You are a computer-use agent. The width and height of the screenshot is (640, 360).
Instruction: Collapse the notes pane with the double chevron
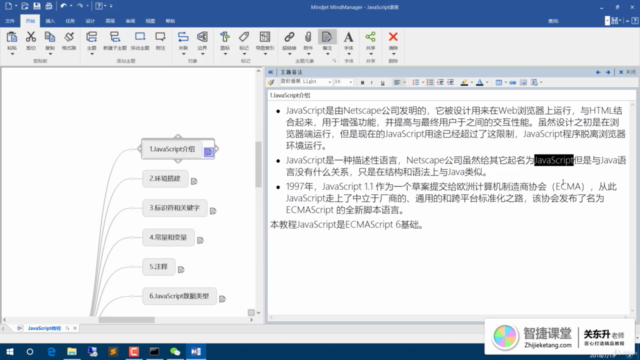271,72
